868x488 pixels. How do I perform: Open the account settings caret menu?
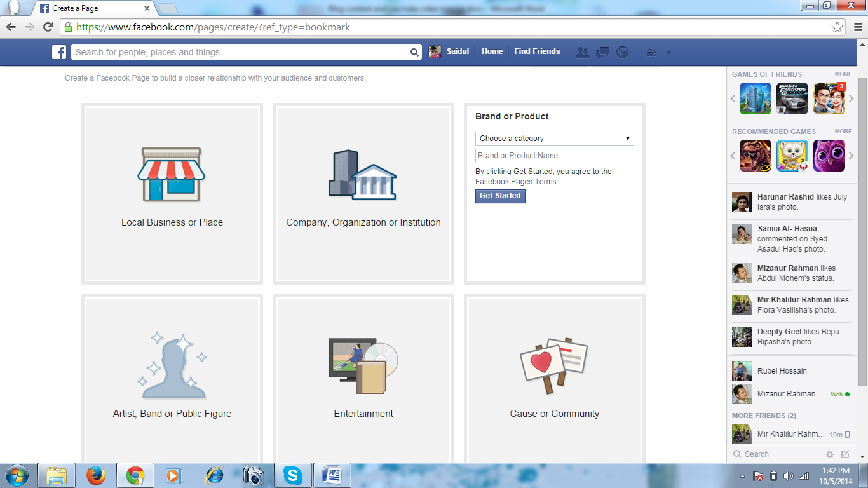pyautogui.click(x=668, y=52)
